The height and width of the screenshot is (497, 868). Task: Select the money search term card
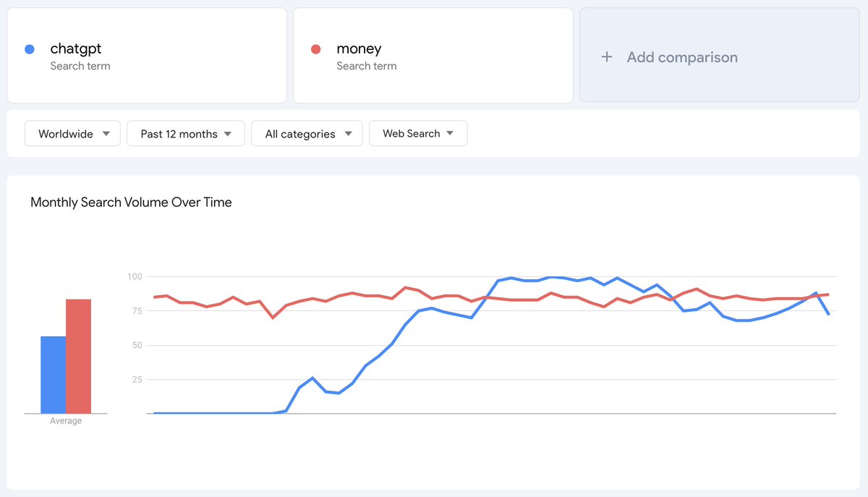point(433,56)
